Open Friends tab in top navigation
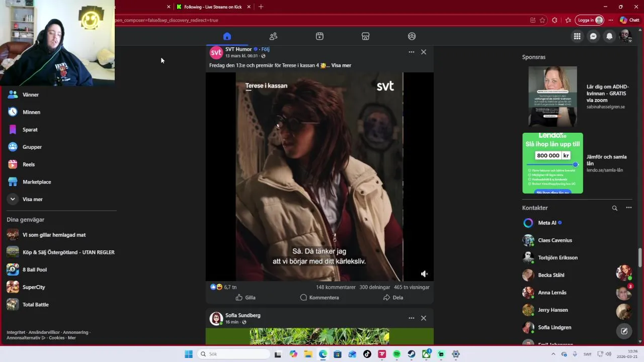Image resolution: width=644 pixels, height=362 pixels. click(273, 36)
